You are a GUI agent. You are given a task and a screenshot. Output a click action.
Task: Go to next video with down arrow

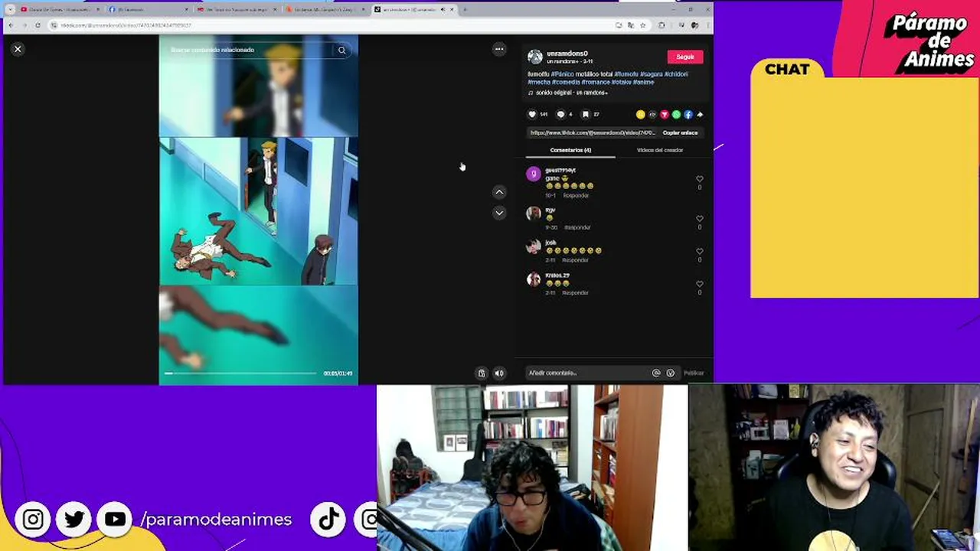(x=499, y=213)
